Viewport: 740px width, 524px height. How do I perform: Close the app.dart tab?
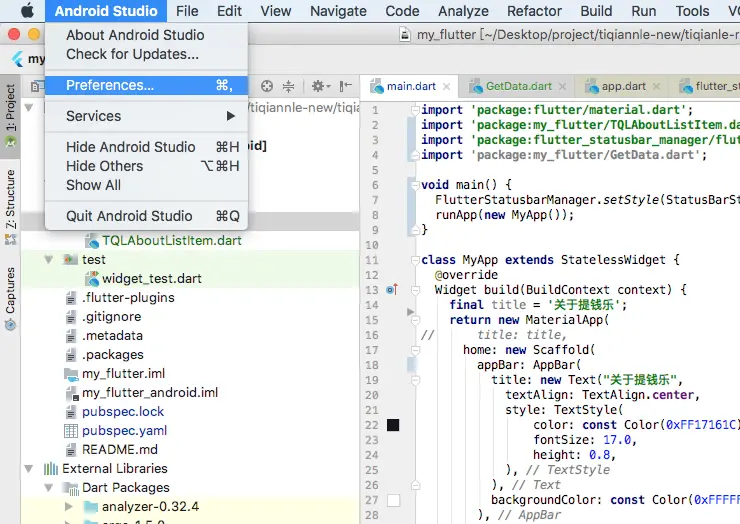tap(656, 86)
